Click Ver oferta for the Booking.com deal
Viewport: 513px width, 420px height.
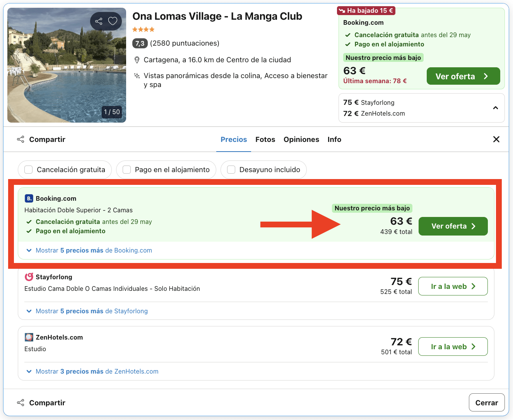pos(453,226)
